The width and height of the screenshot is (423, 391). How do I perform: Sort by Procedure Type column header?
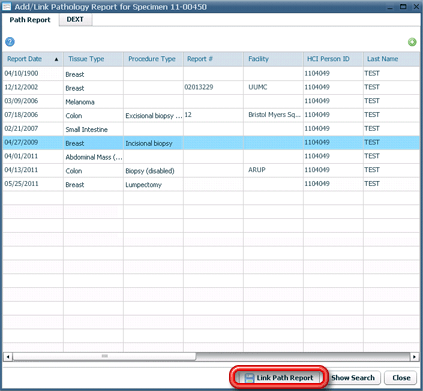153,59
